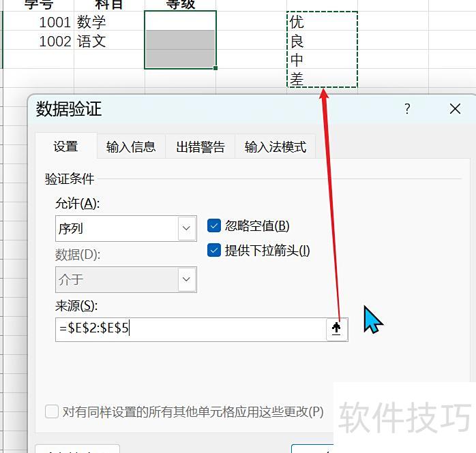The width and height of the screenshot is (476, 453).
Task: Toggle the 提供下拉箭头(I) checkbox
Action: (214, 251)
